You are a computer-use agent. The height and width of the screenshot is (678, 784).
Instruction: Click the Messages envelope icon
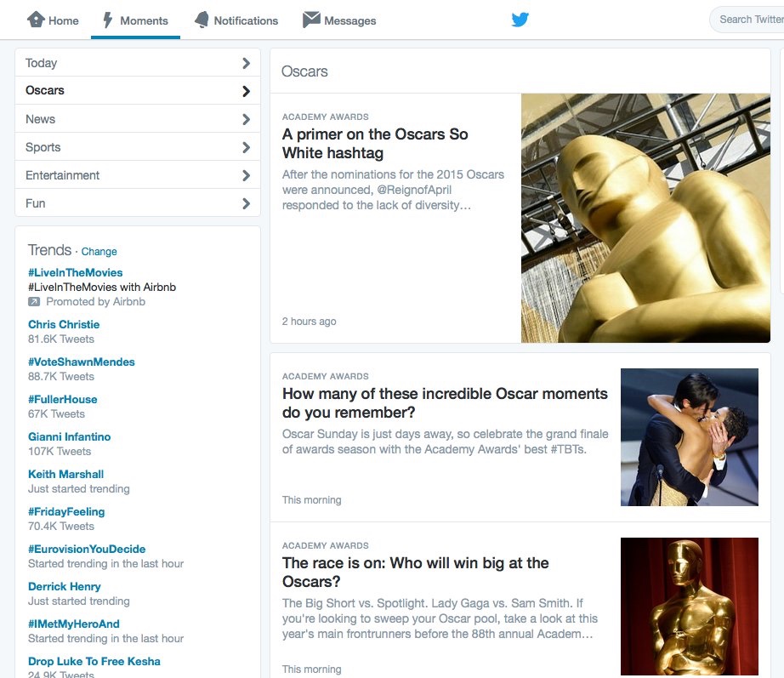pos(311,20)
